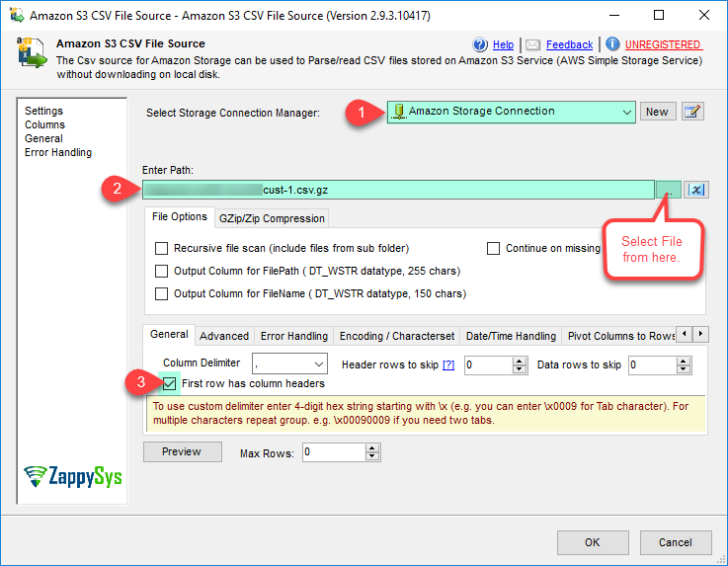Click the edit connection pencil icon

[x=692, y=112]
